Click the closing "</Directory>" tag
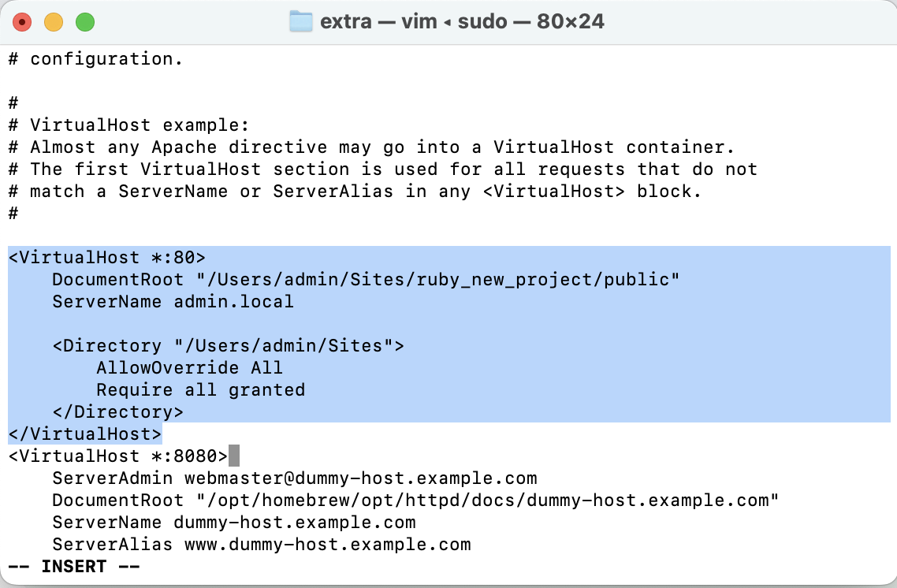 point(117,412)
